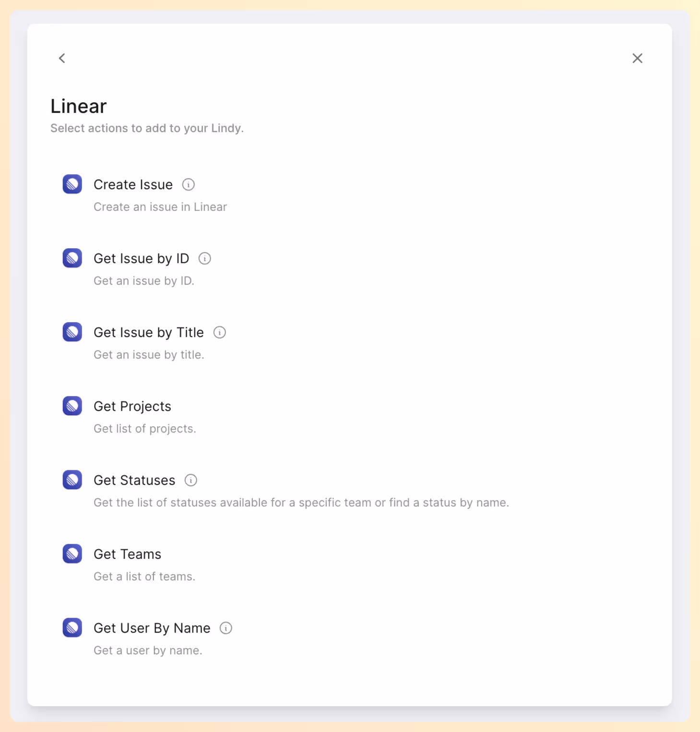
Task: Click 'Get a user by name.' description
Action: 148,650
